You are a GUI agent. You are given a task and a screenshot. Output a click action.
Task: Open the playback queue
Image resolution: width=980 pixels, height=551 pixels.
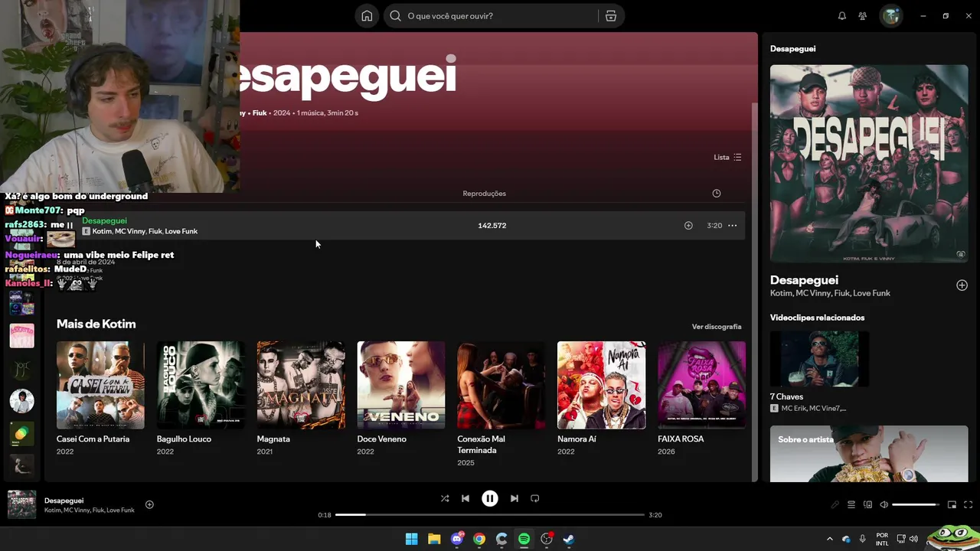click(851, 505)
